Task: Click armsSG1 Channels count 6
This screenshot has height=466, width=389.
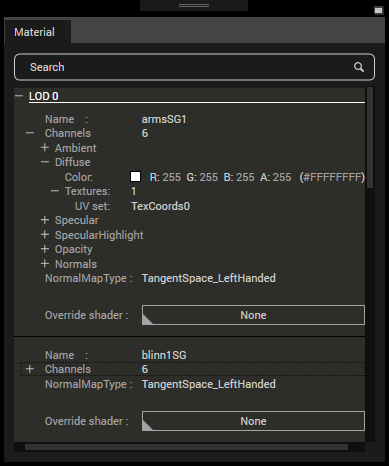Action: pos(145,133)
